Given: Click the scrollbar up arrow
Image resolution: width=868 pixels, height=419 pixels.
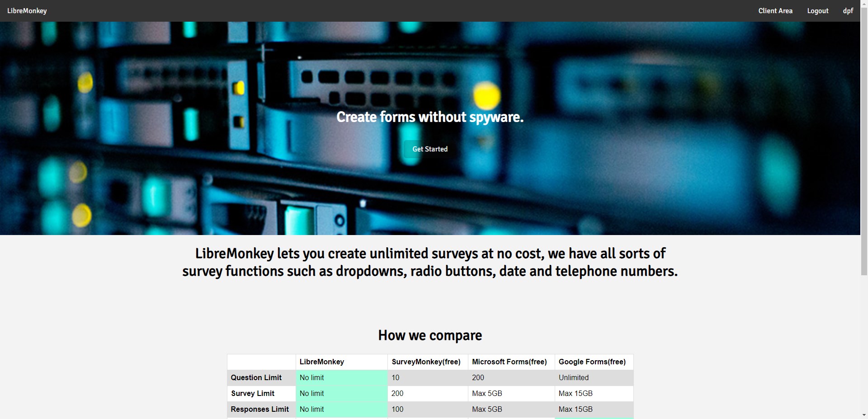Looking at the screenshot, I should [864, 4].
